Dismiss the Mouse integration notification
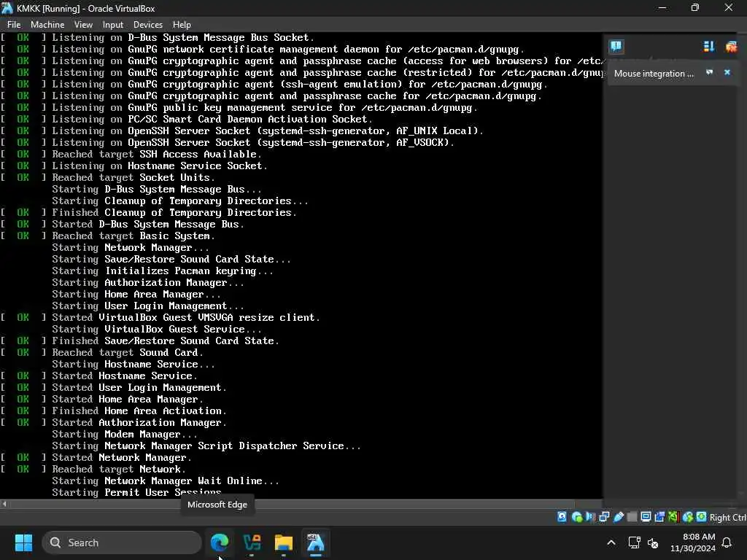The height and width of the screenshot is (560, 747). click(x=727, y=72)
